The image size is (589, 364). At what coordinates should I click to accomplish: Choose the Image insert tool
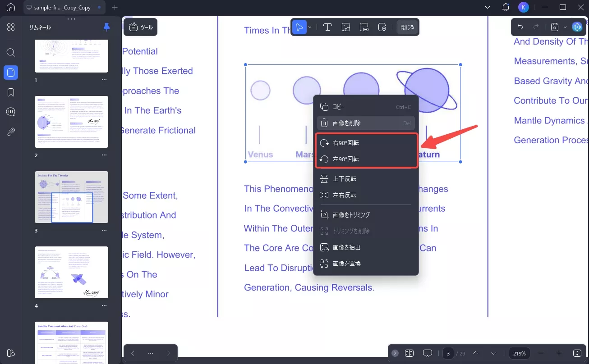[346, 27]
